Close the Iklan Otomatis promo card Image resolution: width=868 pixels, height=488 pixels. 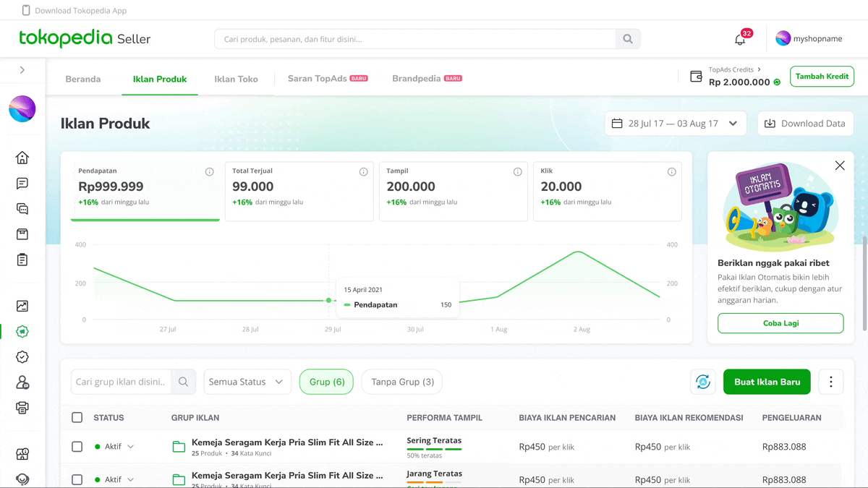tap(840, 166)
